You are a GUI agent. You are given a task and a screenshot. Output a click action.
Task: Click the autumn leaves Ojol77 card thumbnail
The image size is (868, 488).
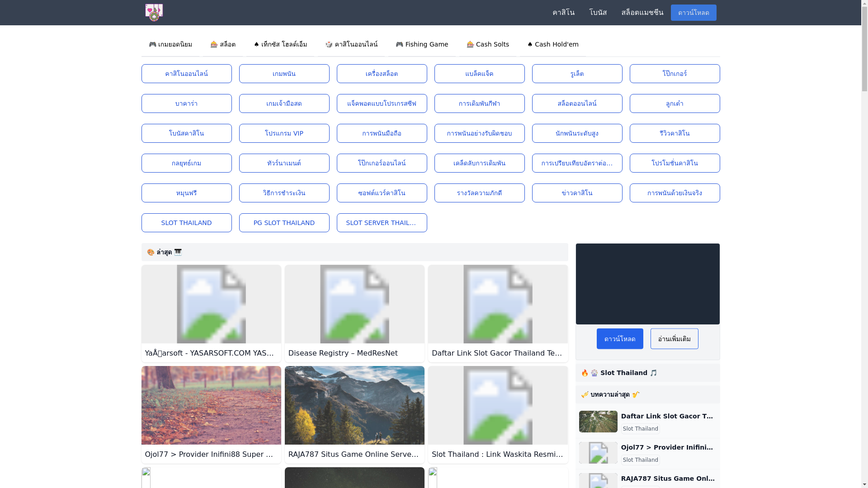coord(211,405)
